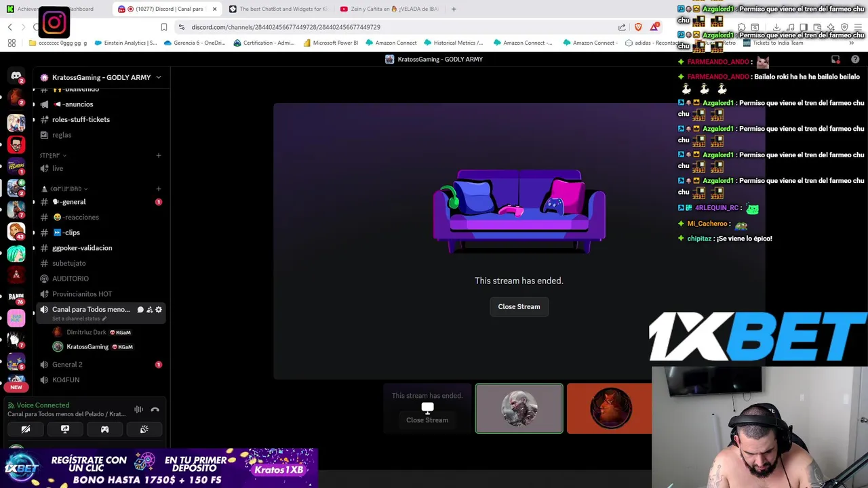The width and height of the screenshot is (868, 488).
Task: Open browser apps grid icon
Action: coord(12,43)
